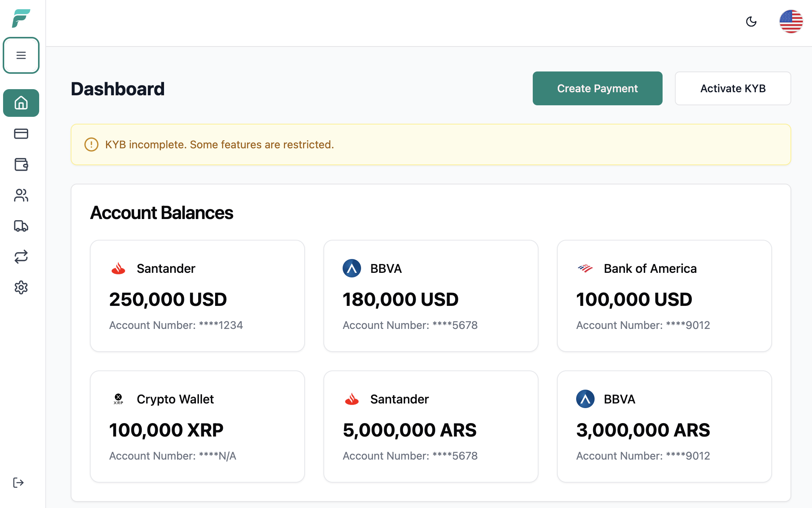Click the BBVA logo on the USD card
The image size is (812, 508).
click(x=352, y=268)
